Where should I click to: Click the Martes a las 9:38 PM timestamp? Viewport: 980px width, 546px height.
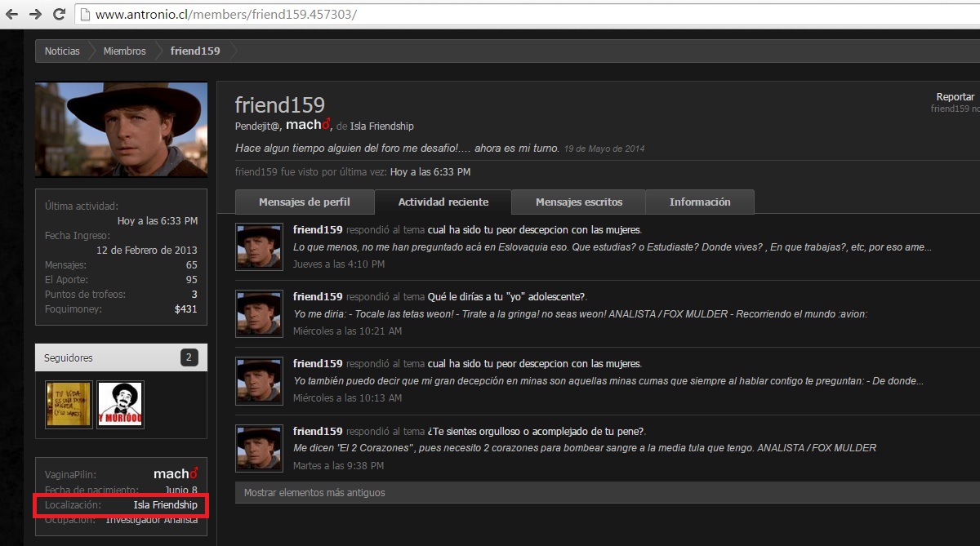338,466
